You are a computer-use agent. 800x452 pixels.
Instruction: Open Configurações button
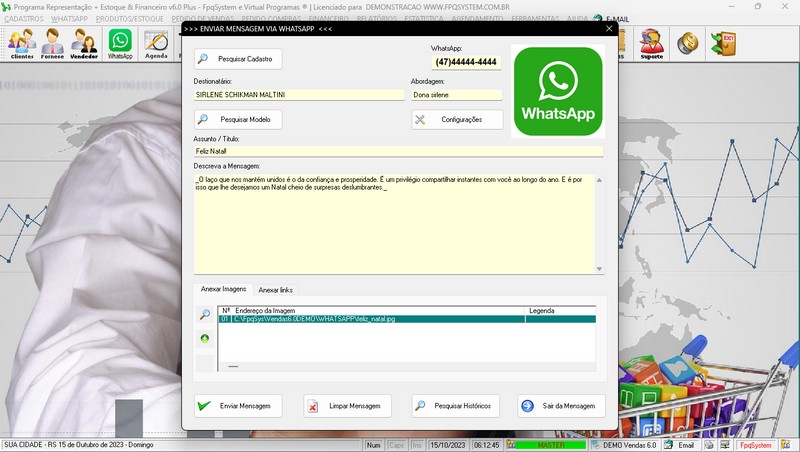[x=457, y=119]
